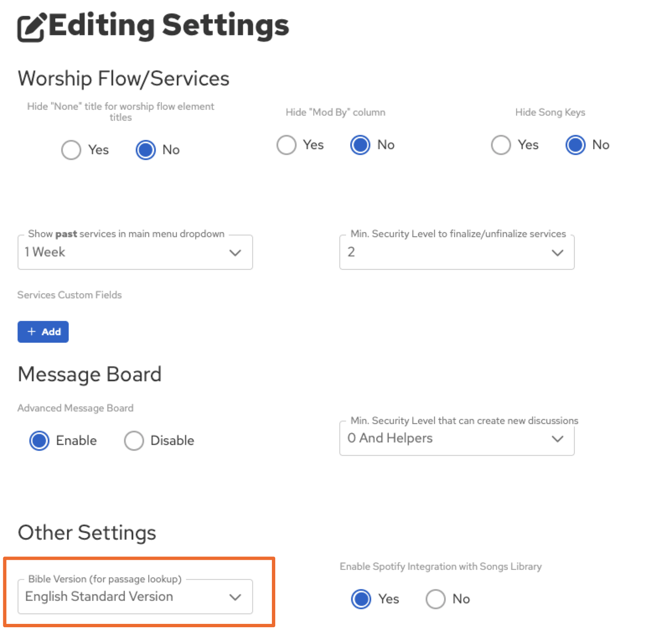Screen dimensions: 672x631
Task: Turn off Spotify Integration with No
Action: (x=436, y=599)
